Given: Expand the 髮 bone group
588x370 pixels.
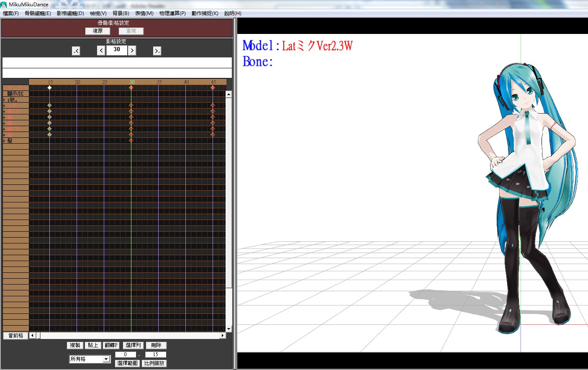Looking at the screenshot, I should 4,141.
